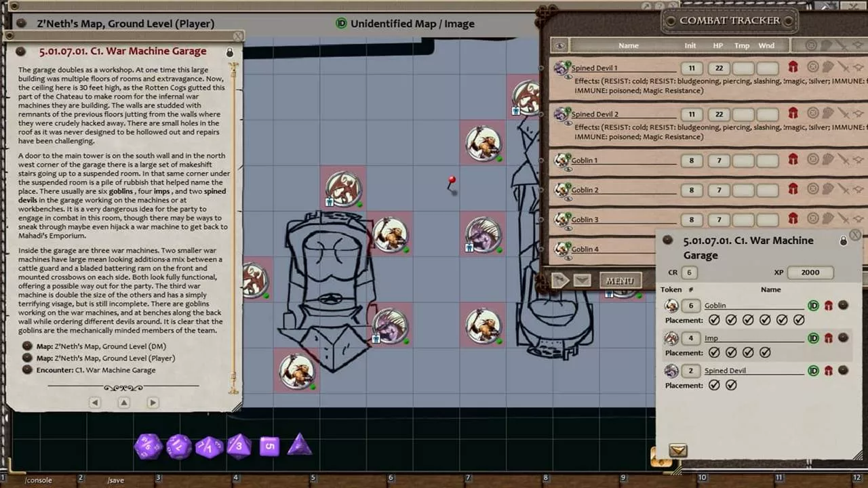The height and width of the screenshot is (488, 868).
Task: Open the Combat Tracker MENU button
Action: tap(620, 281)
